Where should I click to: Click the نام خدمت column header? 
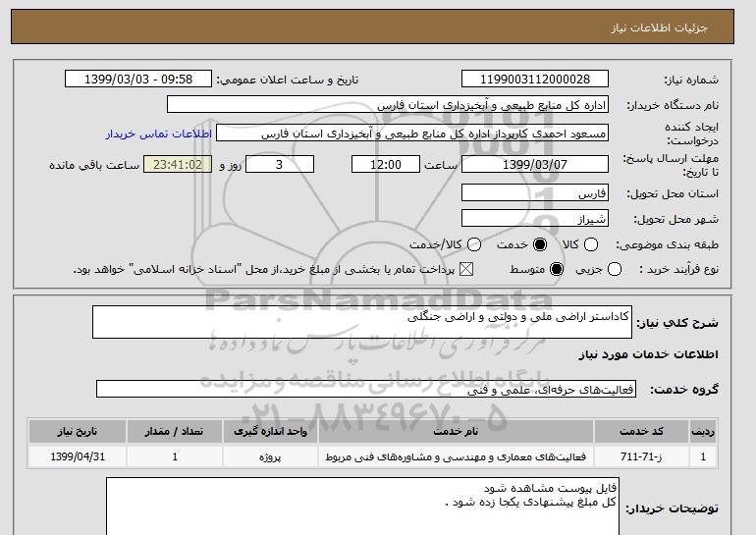(456, 431)
